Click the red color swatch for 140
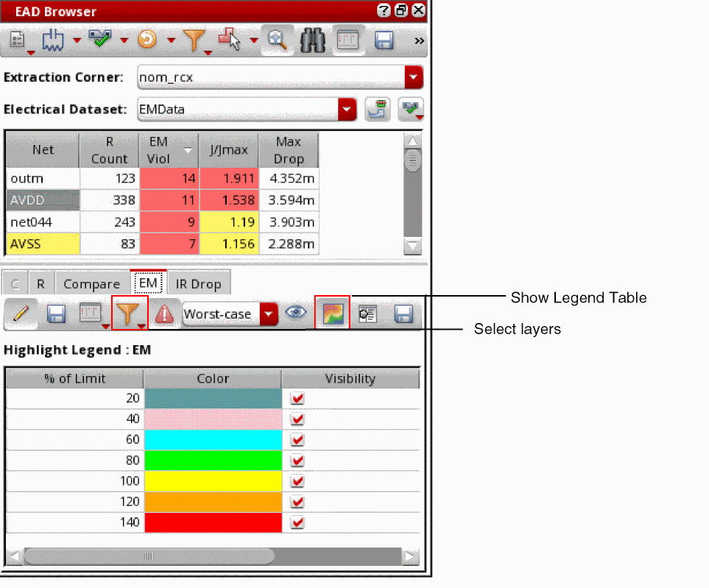Screen dimensions: 709x588 click(213, 523)
